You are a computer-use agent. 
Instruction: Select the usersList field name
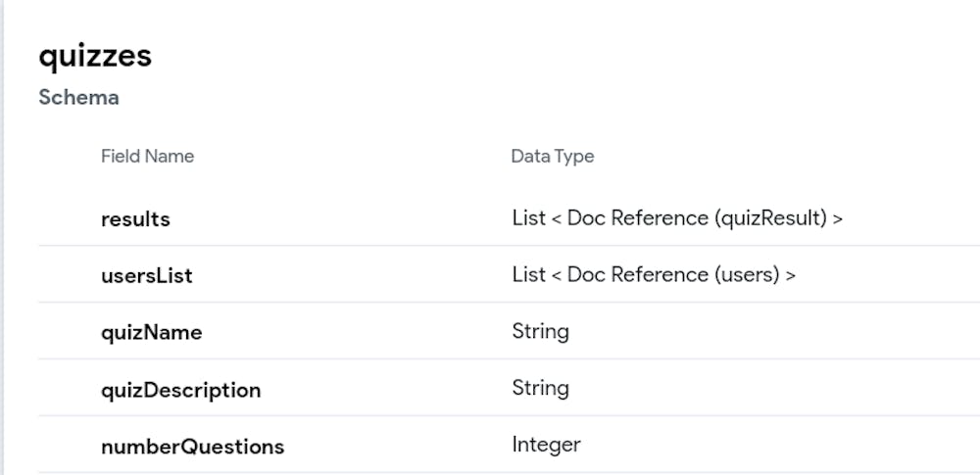146,276
